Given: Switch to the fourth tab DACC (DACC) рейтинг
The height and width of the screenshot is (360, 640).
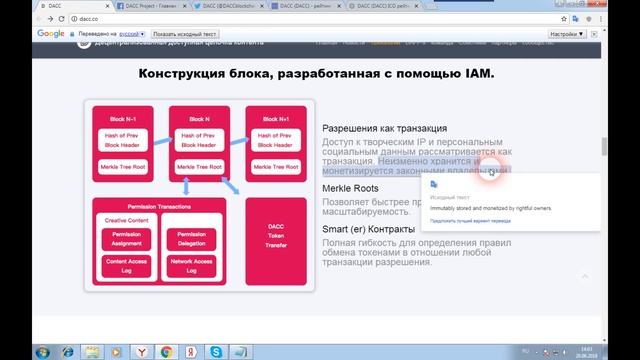Looking at the screenshot, I should pyautogui.click(x=304, y=6).
